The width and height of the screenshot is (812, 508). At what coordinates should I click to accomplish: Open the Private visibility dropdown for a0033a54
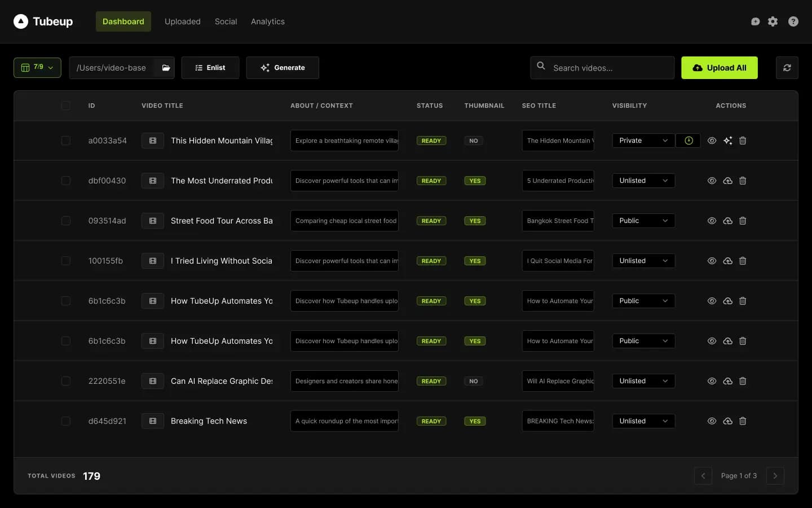pyautogui.click(x=643, y=141)
